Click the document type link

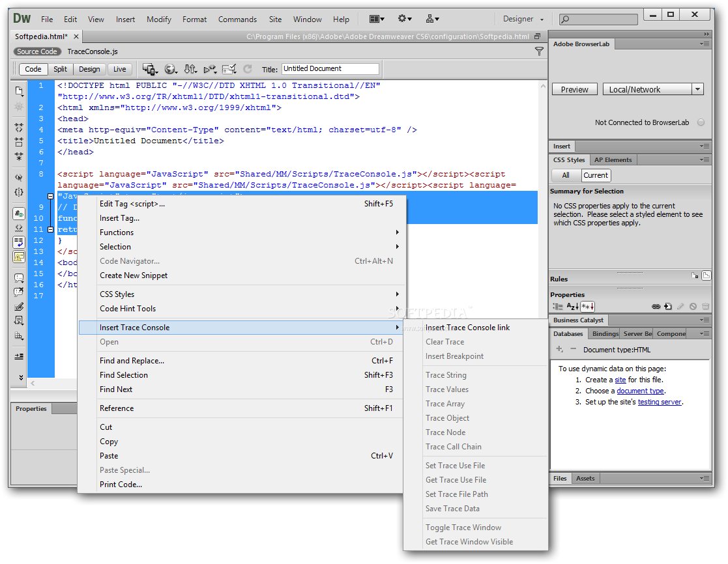[x=640, y=391]
